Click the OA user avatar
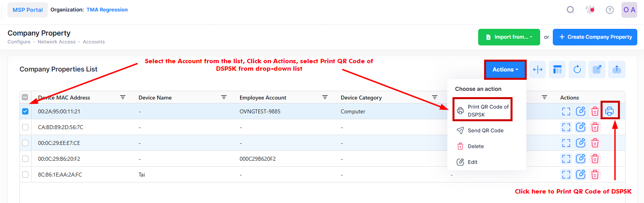Screen dimensions: 644x203 (629, 10)
